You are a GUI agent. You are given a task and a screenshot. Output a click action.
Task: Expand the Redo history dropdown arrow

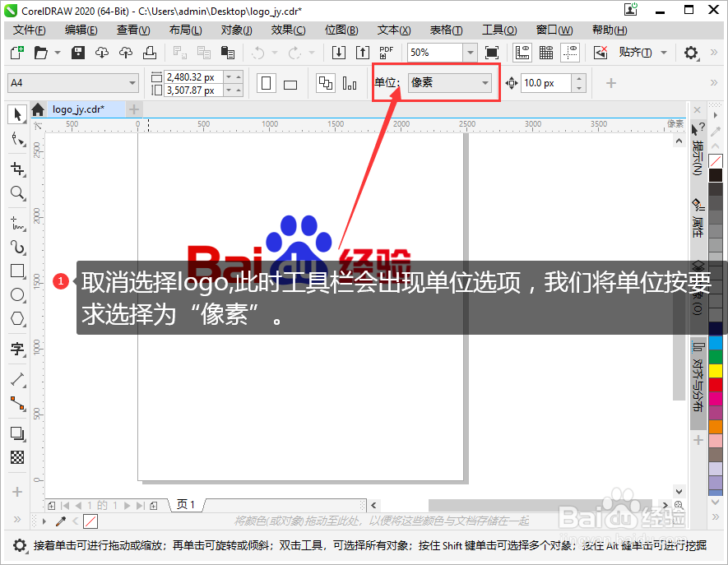[x=312, y=53]
